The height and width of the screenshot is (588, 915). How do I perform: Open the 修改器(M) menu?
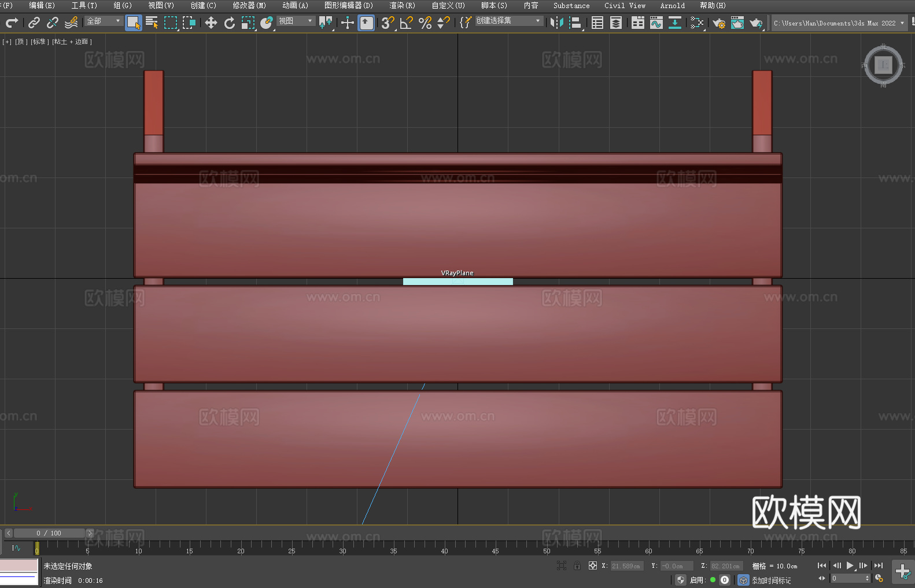(249, 5)
